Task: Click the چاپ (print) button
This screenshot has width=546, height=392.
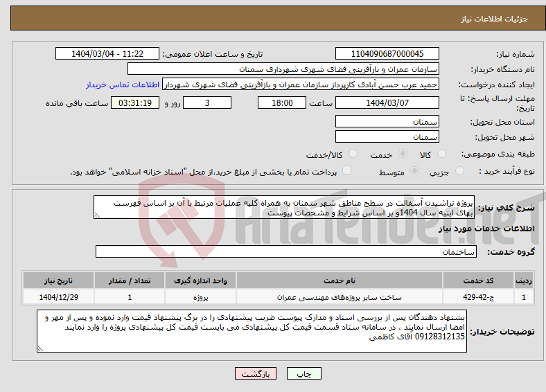Action: 303,373
